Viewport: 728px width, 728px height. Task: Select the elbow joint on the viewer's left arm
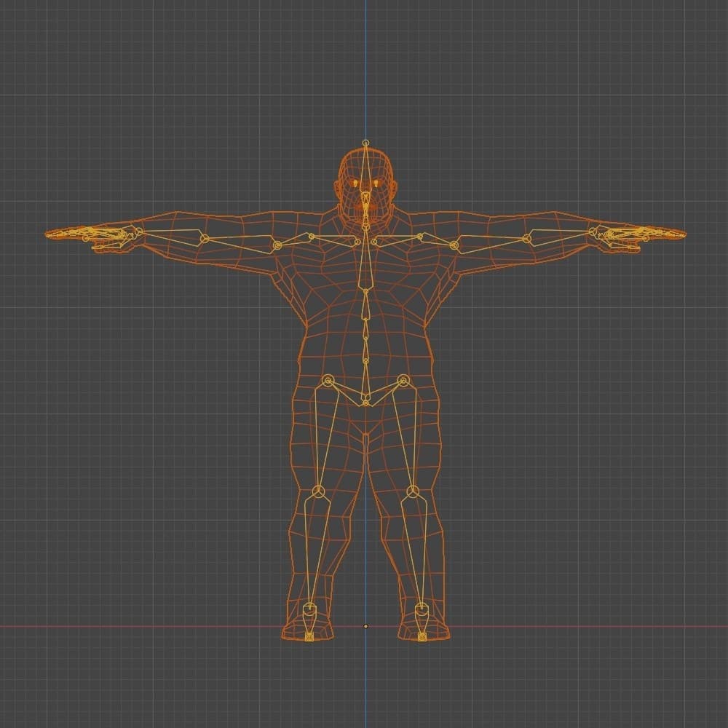[x=204, y=239]
